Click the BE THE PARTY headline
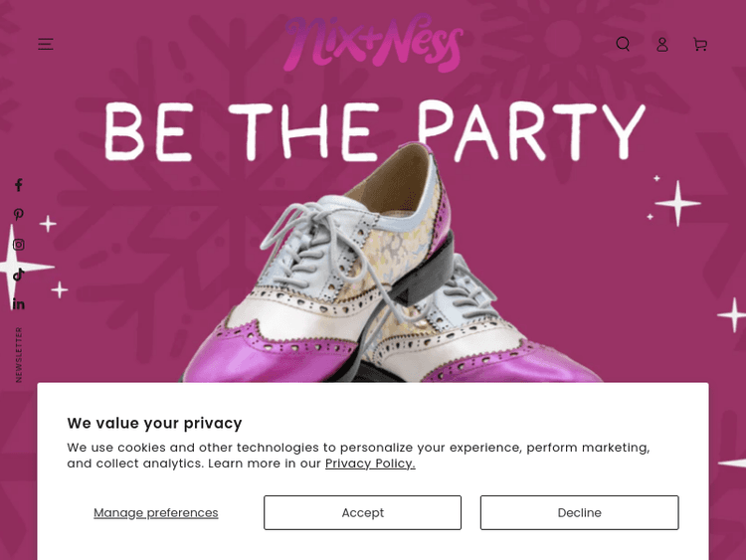This screenshot has width=746, height=560. click(x=375, y=129)
